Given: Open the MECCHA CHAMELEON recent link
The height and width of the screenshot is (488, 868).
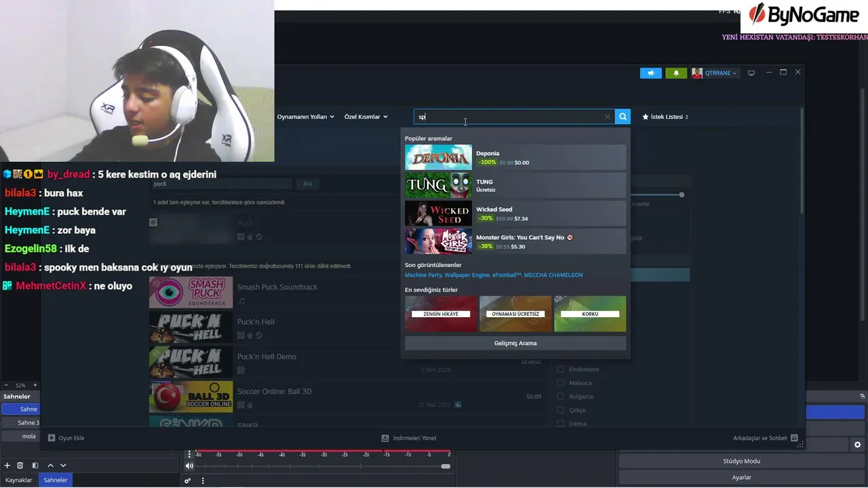Looking at the screenshot, I should [x=553, y=275].
